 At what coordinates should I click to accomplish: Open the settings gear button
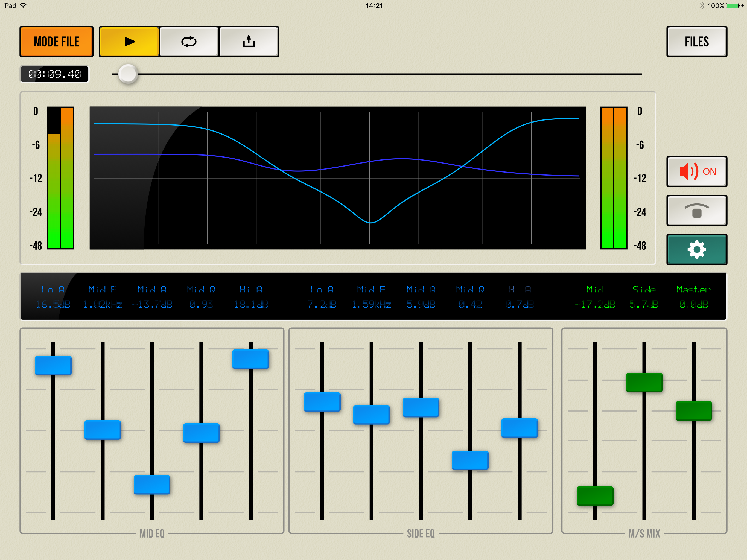pyautogui.click(x=696, y=250)
